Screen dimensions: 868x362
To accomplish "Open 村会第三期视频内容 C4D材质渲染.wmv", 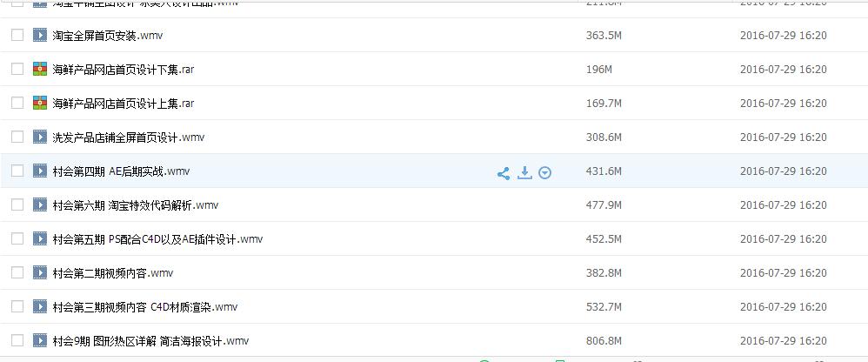I will [x=145, y=306].
